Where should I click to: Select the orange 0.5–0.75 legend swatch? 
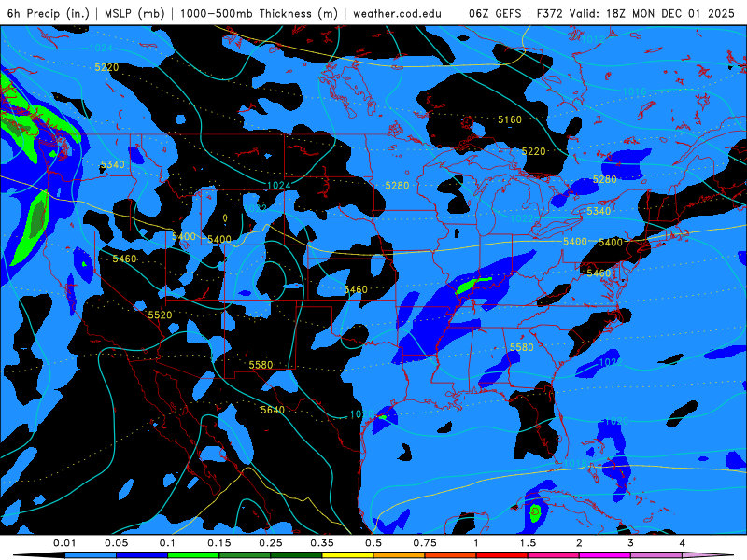coord(400,555)
